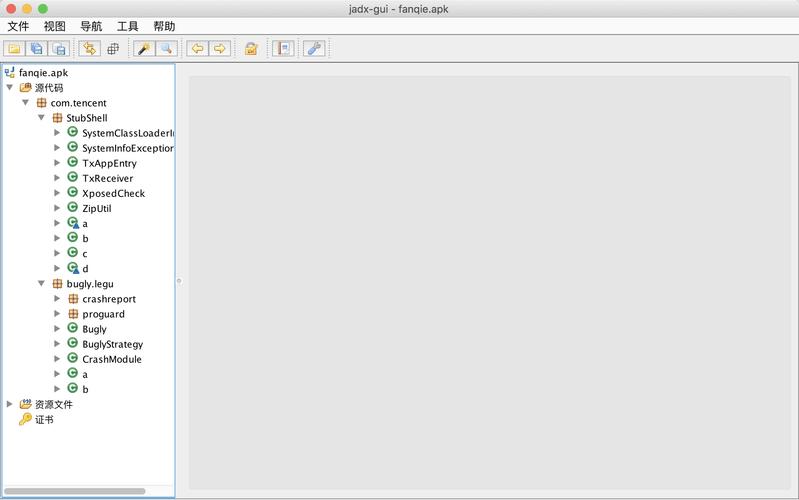Click the crashreport package icon
The image size is (799, 500).
[73, 299]
